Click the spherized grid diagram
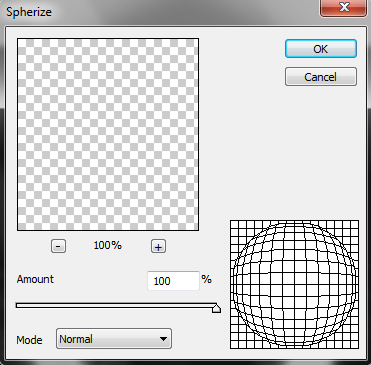The image size is (371, 365). (294, 284)
